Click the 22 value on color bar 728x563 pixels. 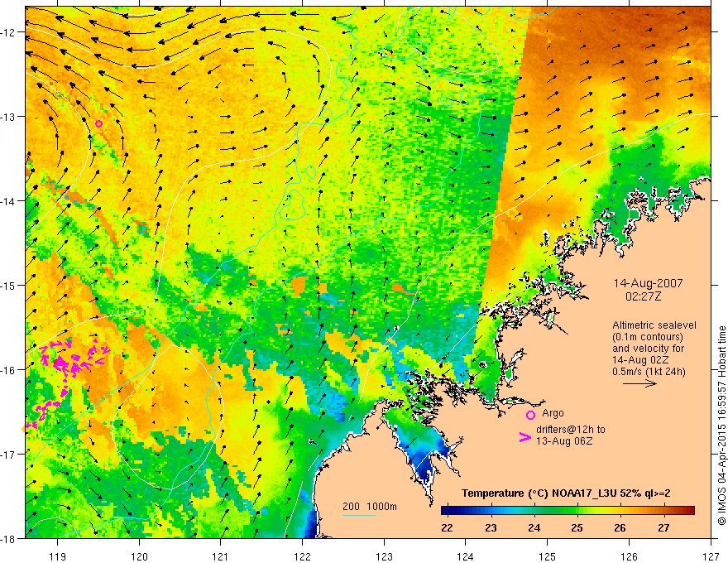click(447, 527)
